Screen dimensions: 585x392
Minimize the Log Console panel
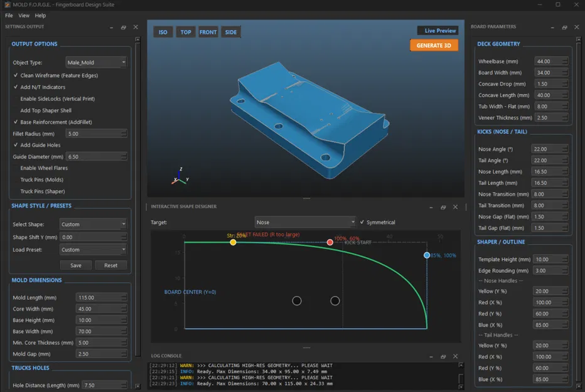431,357
